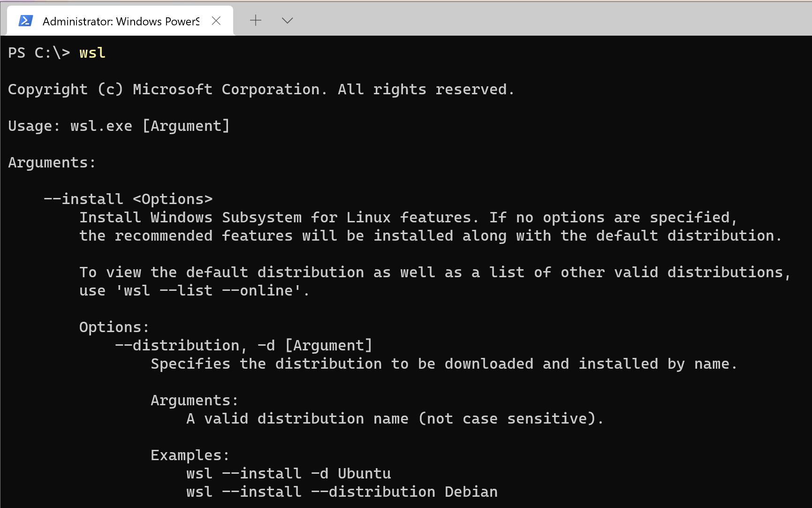Click the '--distribution, -d [Argument]' line
Screen dimensions: 812x508
[243, 345]
